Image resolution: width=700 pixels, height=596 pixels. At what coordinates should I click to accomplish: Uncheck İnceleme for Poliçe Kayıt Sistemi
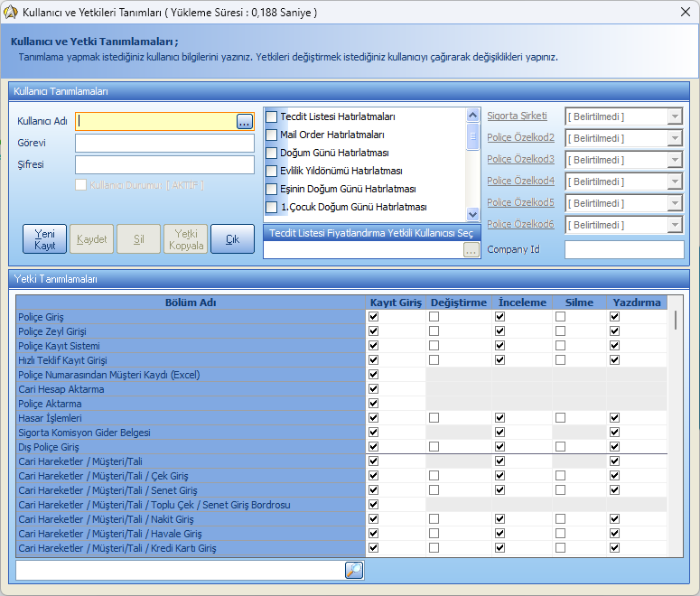[x=500, y=346]
